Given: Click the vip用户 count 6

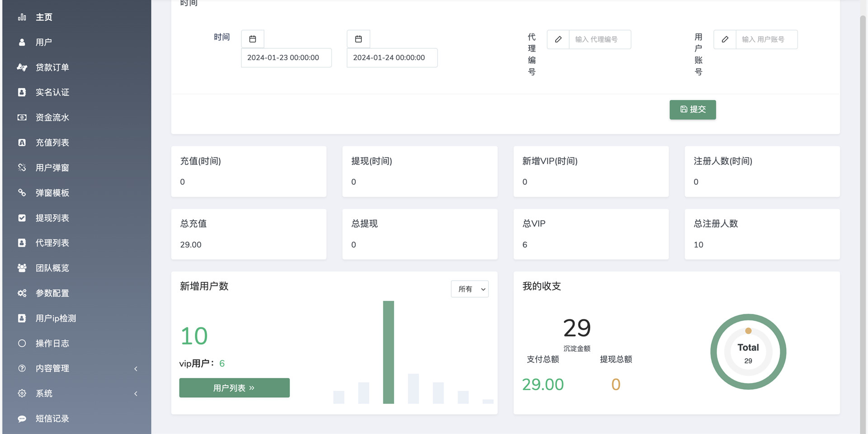Looking at the screenshot, I should tap(222, 364).
